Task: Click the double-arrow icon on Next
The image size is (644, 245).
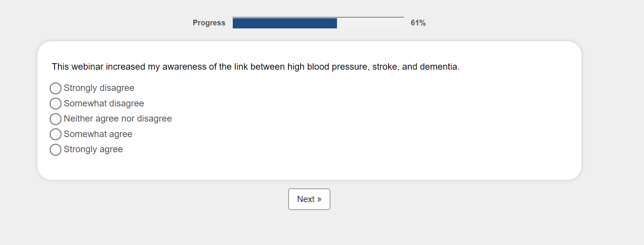Action: point(319,200)
